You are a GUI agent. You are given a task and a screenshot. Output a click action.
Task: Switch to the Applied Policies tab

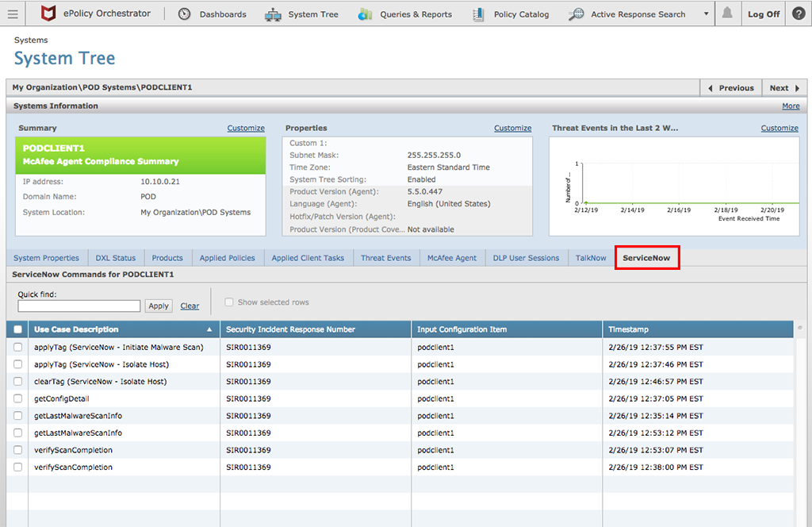point(228,258)
